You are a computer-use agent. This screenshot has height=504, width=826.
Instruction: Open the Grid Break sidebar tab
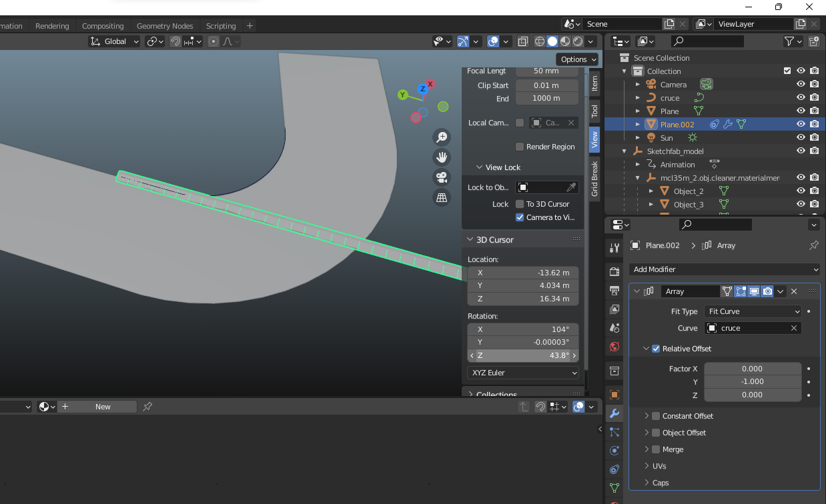point(594,178)
